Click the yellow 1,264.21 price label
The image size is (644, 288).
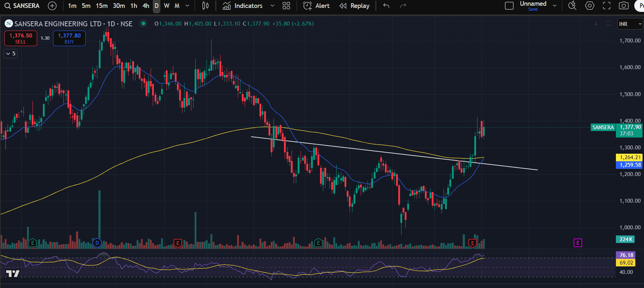click(x=630, y=157)
